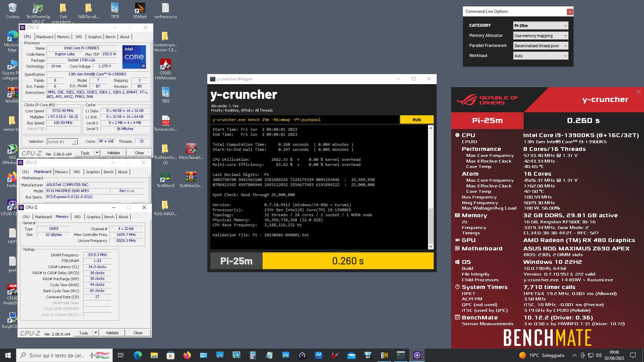644x362 pixels.
Task: Click the y-cruncher command line field
Action: 305,120
